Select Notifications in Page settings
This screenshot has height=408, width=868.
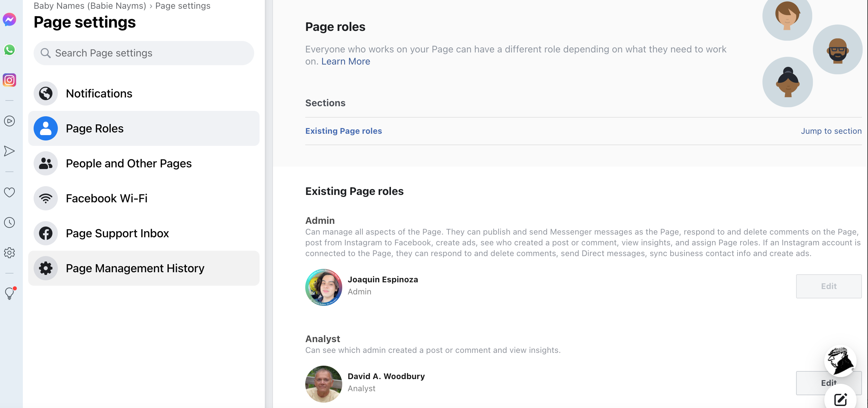[99, 93]
